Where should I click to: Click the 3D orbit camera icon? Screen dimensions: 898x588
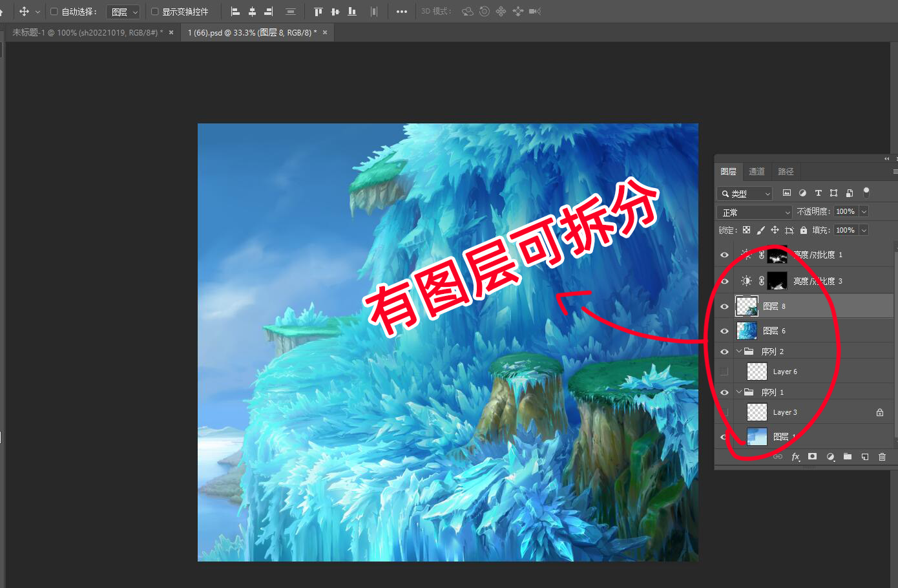point(468,12)
